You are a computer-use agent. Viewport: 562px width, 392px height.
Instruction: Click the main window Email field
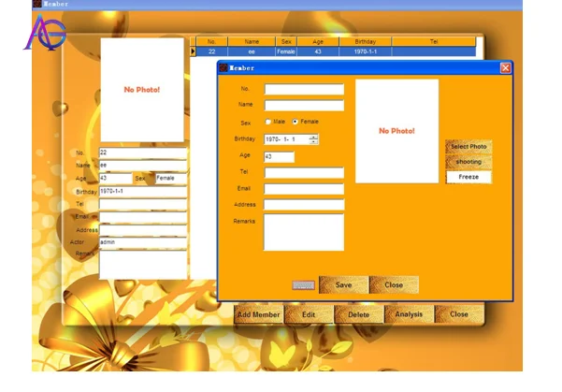click(x=143, y=217)
